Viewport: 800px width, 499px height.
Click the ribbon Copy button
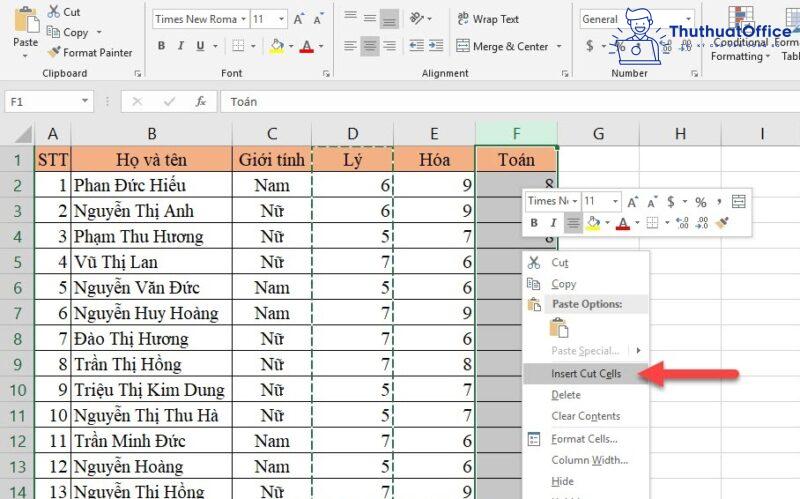pyautogui.click(x=68, y=32)
